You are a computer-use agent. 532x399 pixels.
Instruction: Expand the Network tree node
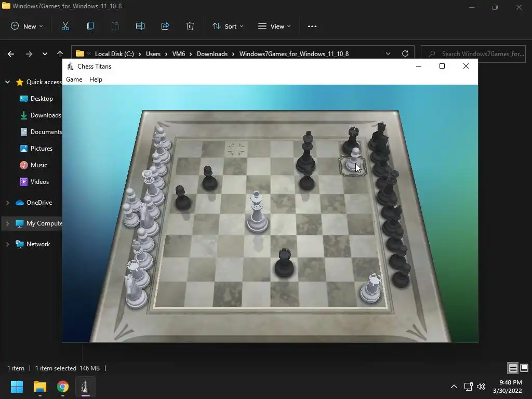pos(7,244)
